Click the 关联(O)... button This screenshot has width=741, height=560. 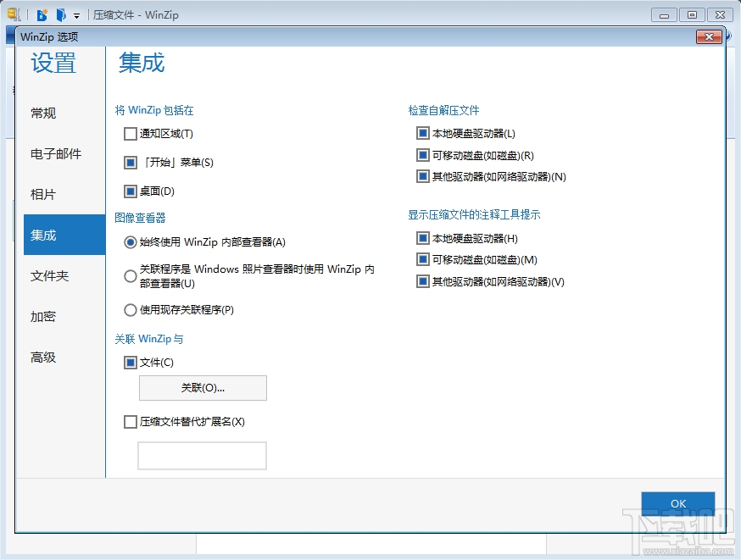202,388
